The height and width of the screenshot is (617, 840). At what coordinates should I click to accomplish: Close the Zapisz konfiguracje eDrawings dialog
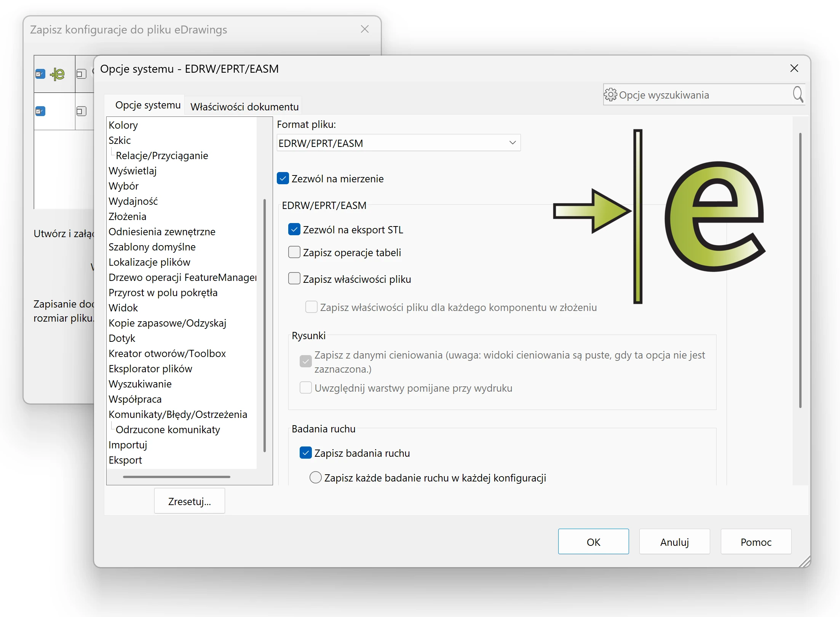pyautogui.click(x=365, y=29)
